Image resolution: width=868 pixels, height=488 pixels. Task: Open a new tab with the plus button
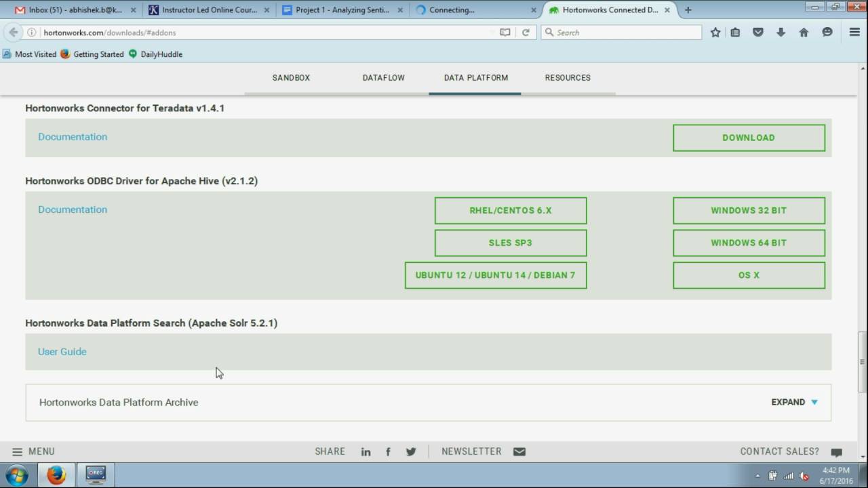pyautogui.click(x=688, y=10)
